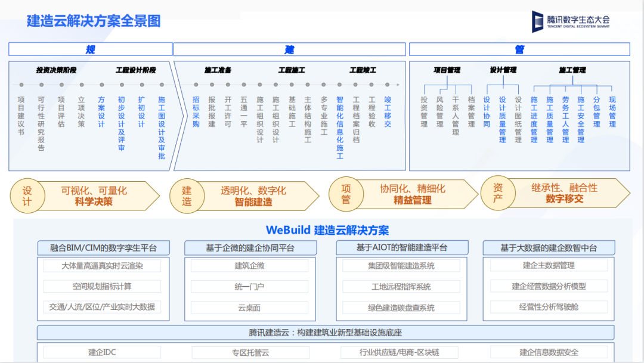Click the vertical text 扩初设计
This screenshot has height=363, width=644.
[x=142, y=111]
